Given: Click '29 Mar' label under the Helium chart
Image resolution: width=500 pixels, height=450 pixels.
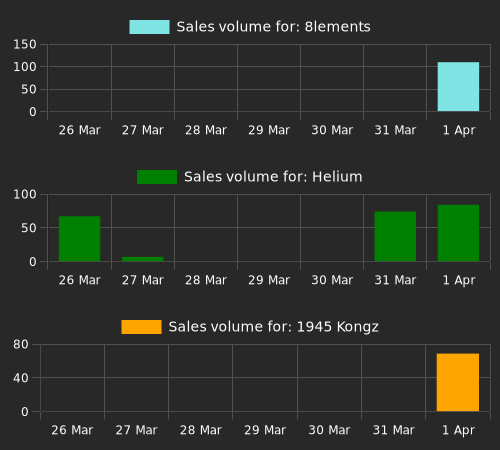Looking at the screenshot, I should pos(269,280).
